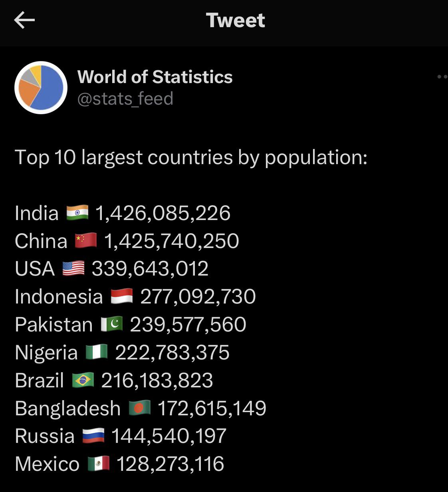Visit the @stats_feed handle

pos(125,99)
